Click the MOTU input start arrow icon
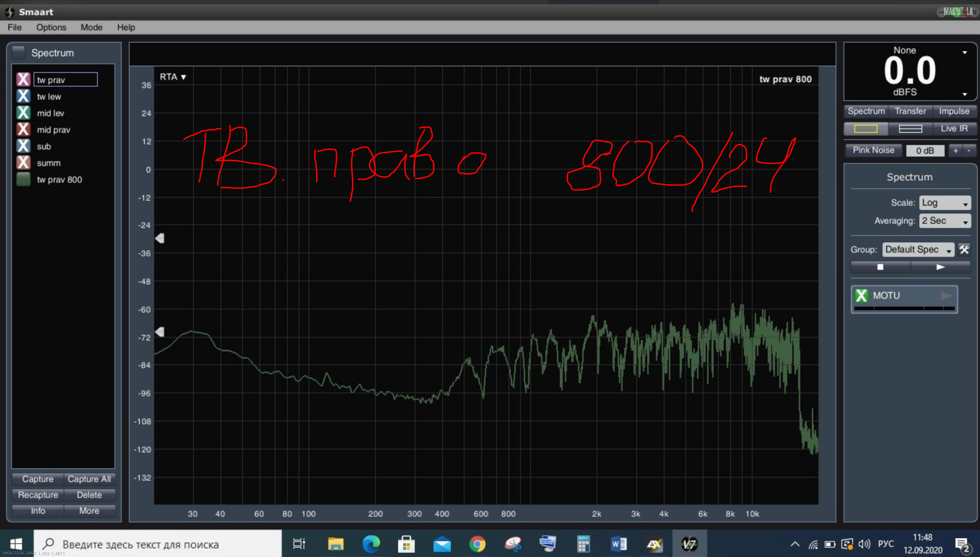Image resolution: width=980 pixels, height=557 pixels. (946, 295)
